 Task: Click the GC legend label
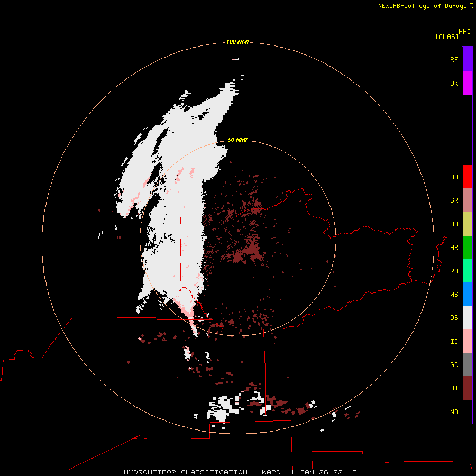[454, 365]
